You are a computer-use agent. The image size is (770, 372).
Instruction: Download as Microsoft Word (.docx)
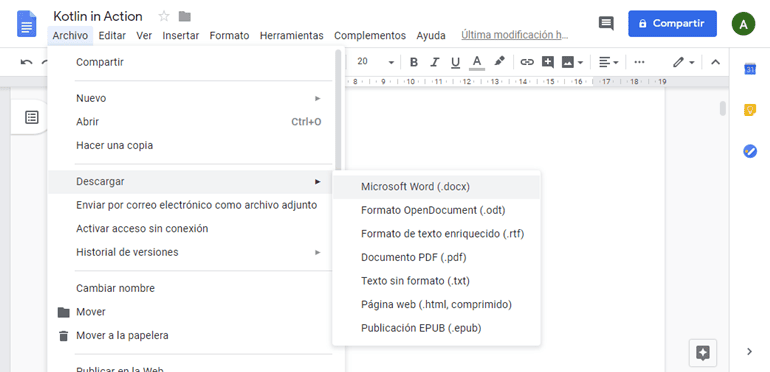[x=436, y=186]
